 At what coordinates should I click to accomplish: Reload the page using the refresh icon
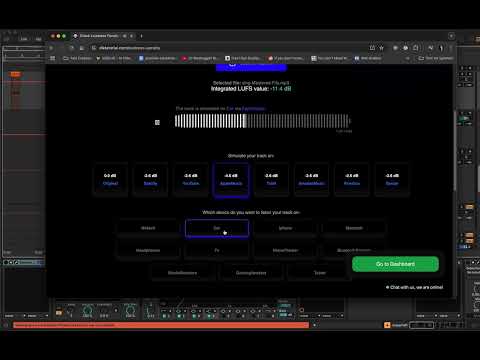72,48
